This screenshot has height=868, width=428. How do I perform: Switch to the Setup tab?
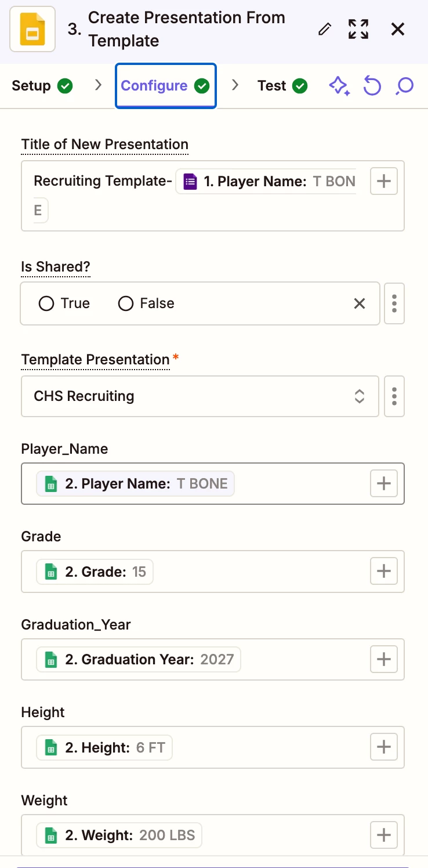42,86
